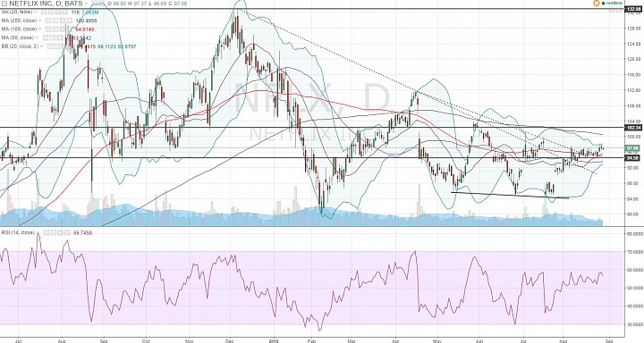This screenshot has height=343, width=644.
Task: Open the MA (50, close) dropdown arrow
Action: [x=38, y=38]
